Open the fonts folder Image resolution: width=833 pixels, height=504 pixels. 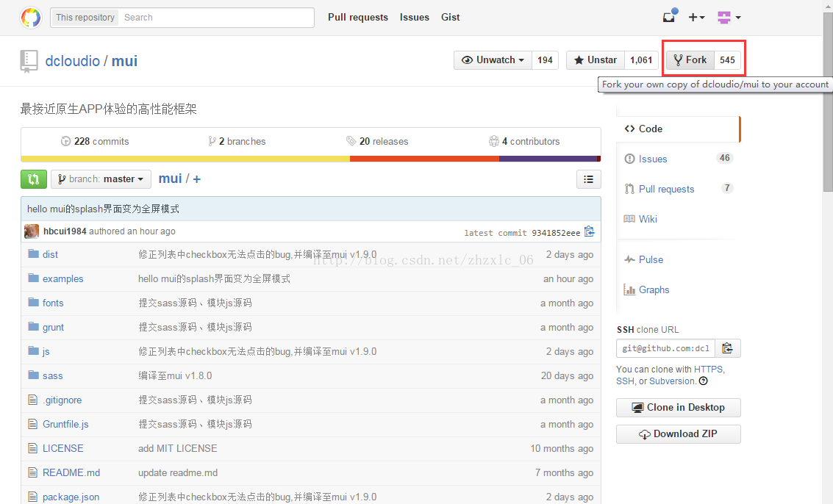(53, 303)
